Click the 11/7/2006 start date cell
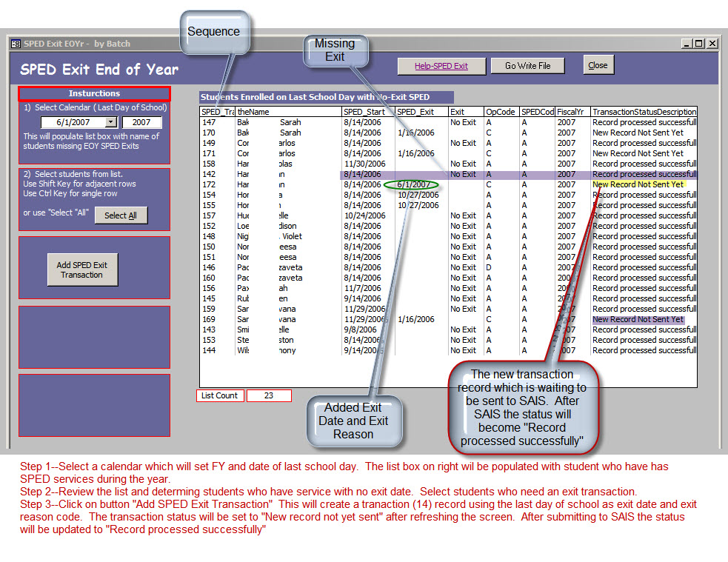728x562 pixels. pos(362,288)
